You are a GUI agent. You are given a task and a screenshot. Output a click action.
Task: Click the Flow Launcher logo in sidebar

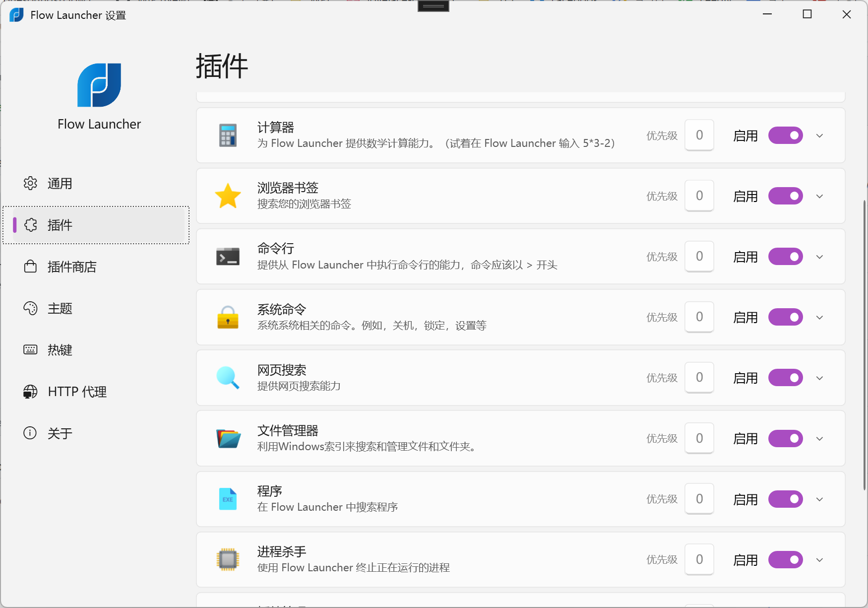tap(99, 85)
